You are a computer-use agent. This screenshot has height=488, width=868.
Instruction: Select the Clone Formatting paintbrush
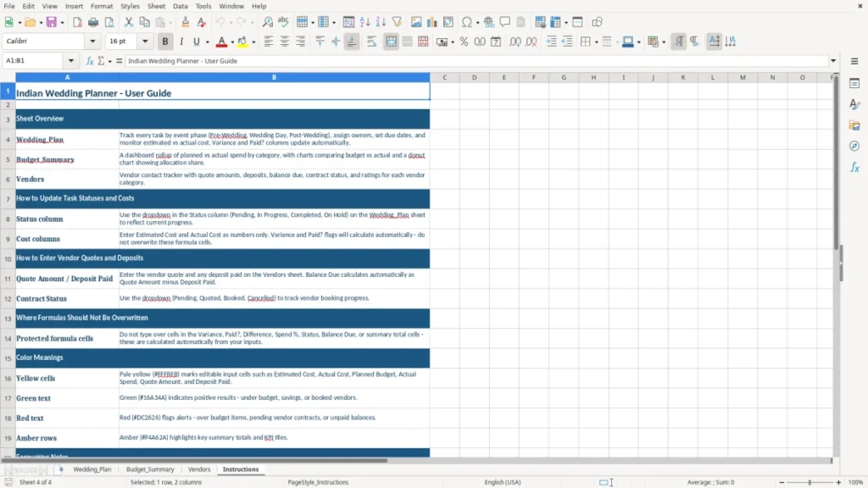[186, 22]
